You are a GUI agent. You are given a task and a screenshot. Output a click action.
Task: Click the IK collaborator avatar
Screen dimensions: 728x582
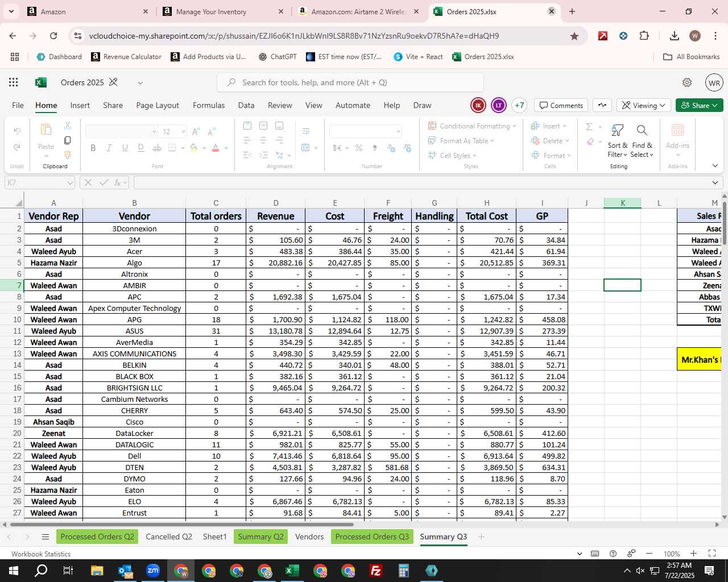pos(478,105)
